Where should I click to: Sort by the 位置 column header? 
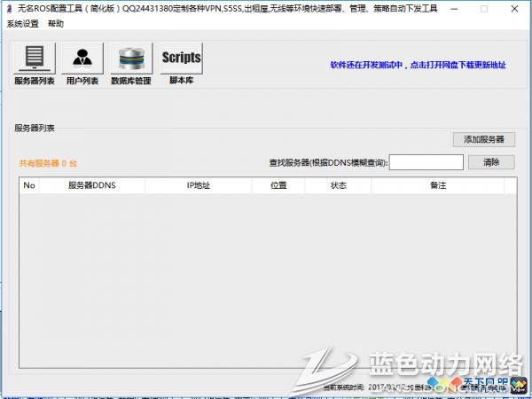tap(278, 185)
